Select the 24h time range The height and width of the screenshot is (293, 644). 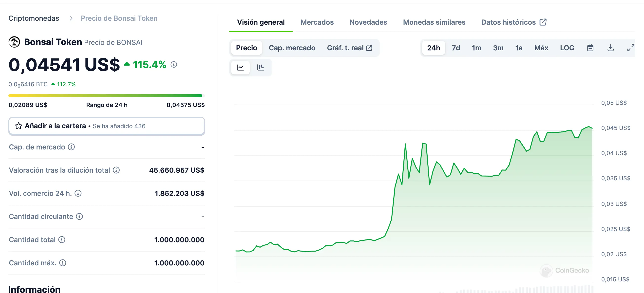tap(434, 48)
